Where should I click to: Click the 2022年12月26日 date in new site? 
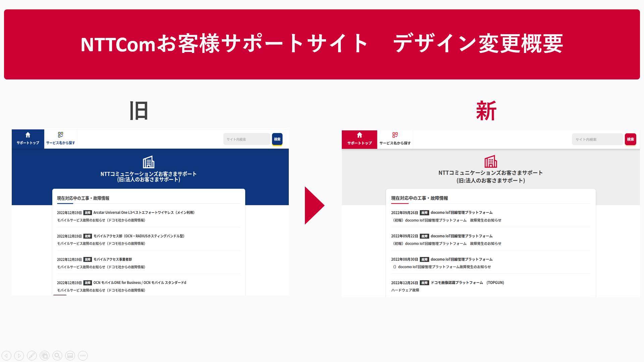point(405,283)
